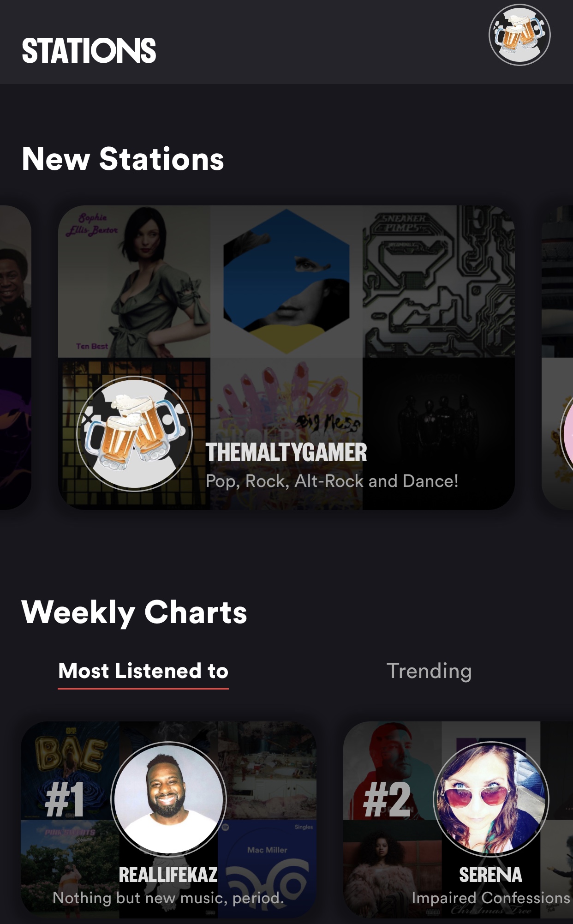Tap the Sneaker Pimps circuit album cover
Image resolution: width=573 pixels, height=924 pixels.
pyautogui.click(x=439, y=282)
